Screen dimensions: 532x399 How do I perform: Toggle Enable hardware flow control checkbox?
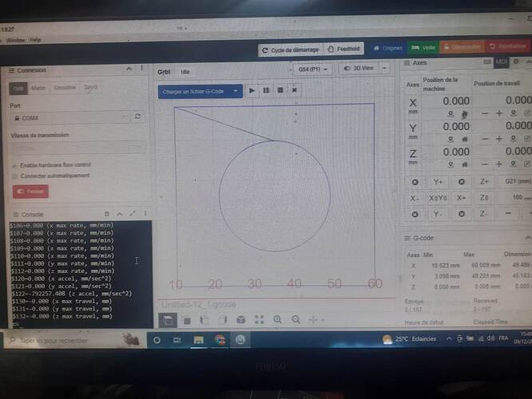coord(14,166)
